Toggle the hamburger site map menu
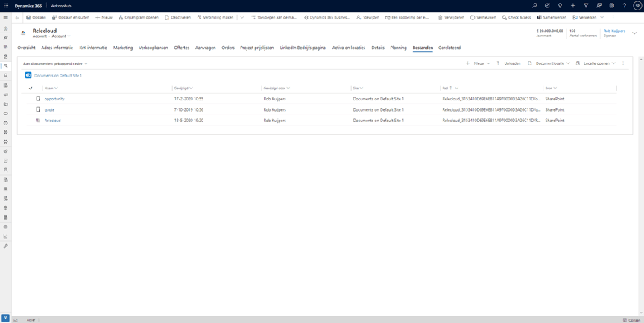The width and height of the screenshot is (644, 323). pos(6,18)
